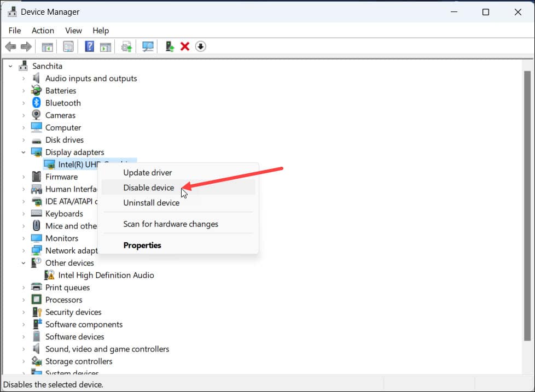Click the Disable device down-arrow toolbar icon

coord(200,46)
